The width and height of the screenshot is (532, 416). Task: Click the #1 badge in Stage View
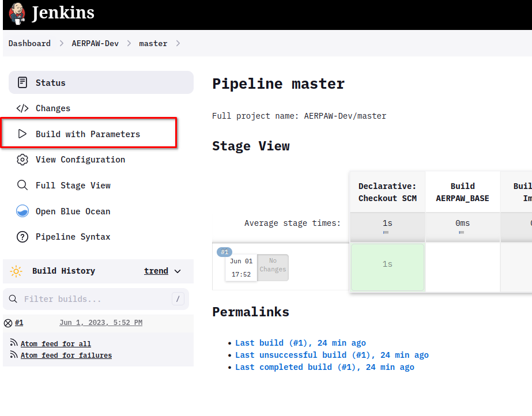224,252
